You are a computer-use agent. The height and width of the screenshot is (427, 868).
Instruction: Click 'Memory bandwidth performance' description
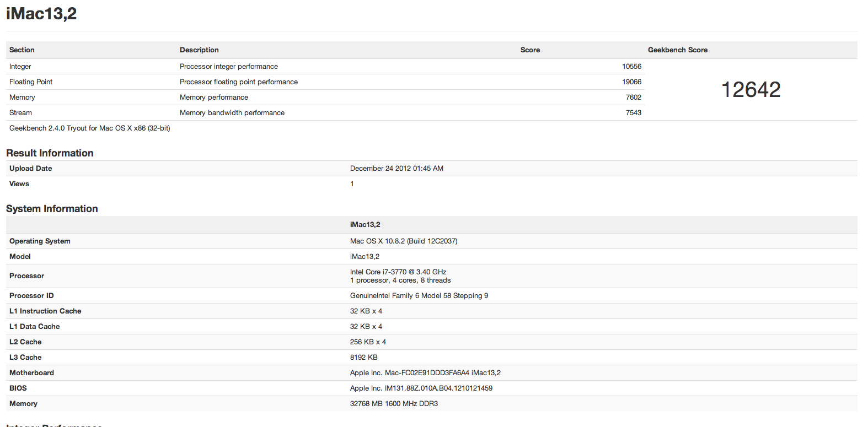click(x=232, y=112)
